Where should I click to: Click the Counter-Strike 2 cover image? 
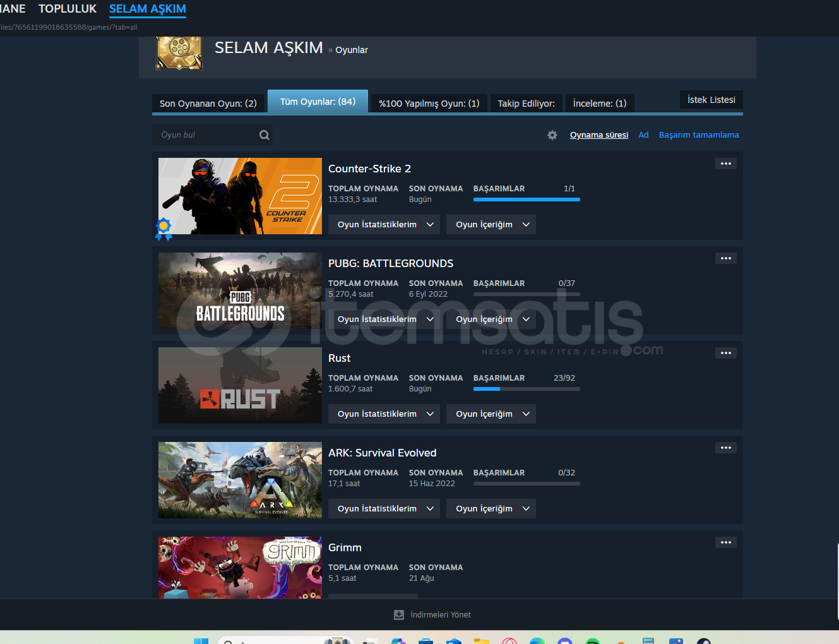240,196
